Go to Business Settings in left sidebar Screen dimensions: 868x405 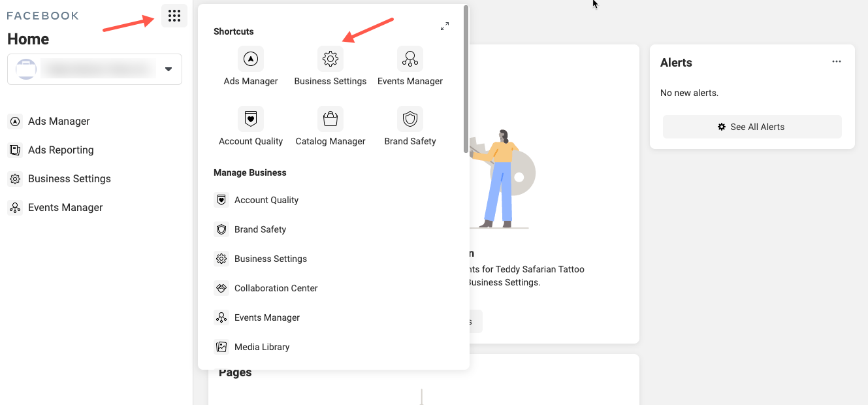[x=69, y=179]
